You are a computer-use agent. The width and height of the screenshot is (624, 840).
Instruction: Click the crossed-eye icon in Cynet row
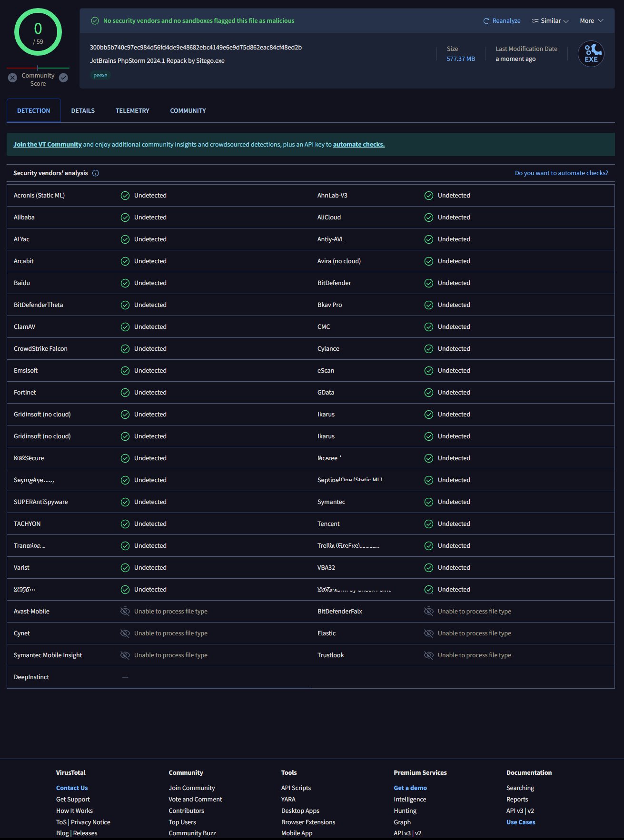[x=125, y=633]
